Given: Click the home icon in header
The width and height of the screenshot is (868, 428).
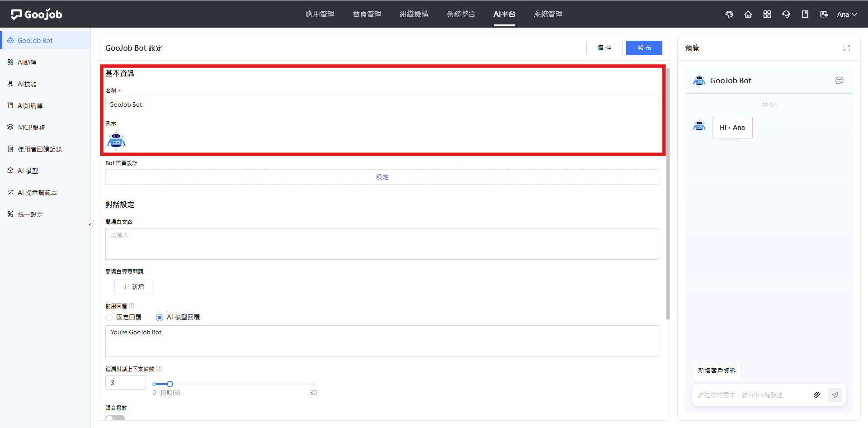Looking at the screenshot, I should point(748,14).
